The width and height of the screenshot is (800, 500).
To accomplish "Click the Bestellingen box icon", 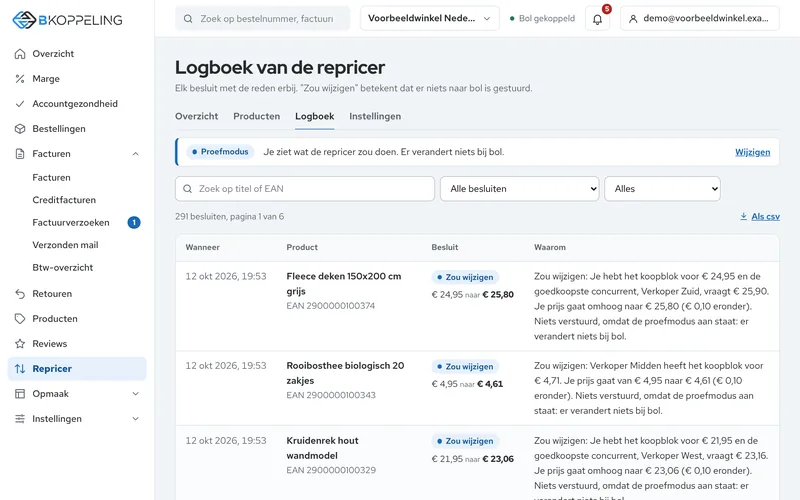I will [x=20, y=129].
